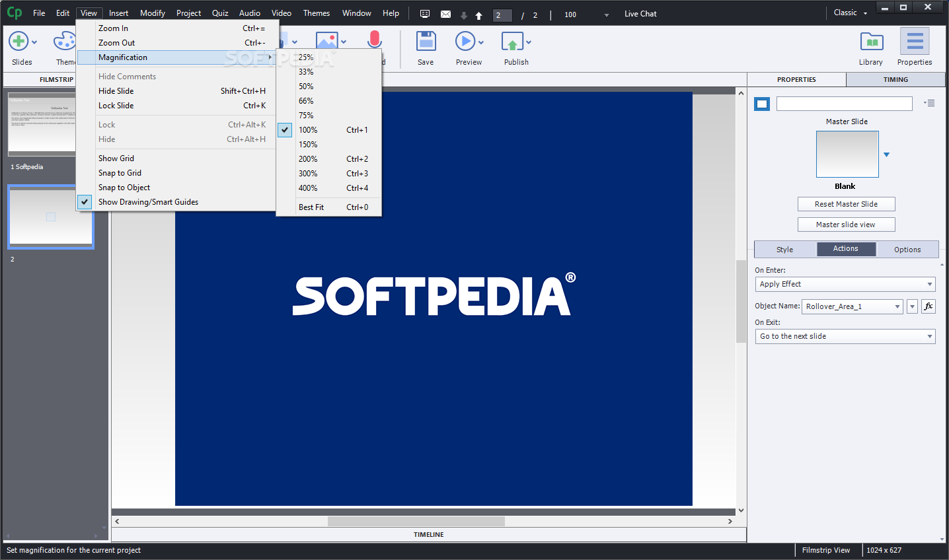Image resolution: width=949 pixels, height=560 pixels.
Task: Open the Quiz menu
Action: [220, 13]
